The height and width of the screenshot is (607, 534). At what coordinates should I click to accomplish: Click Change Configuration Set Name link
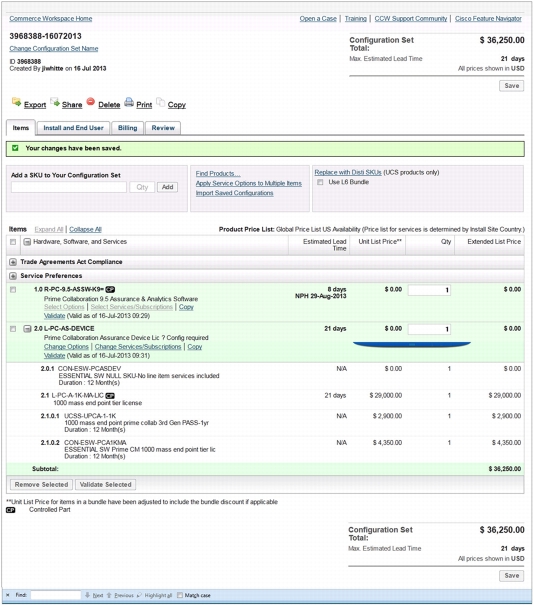(54, 49)
